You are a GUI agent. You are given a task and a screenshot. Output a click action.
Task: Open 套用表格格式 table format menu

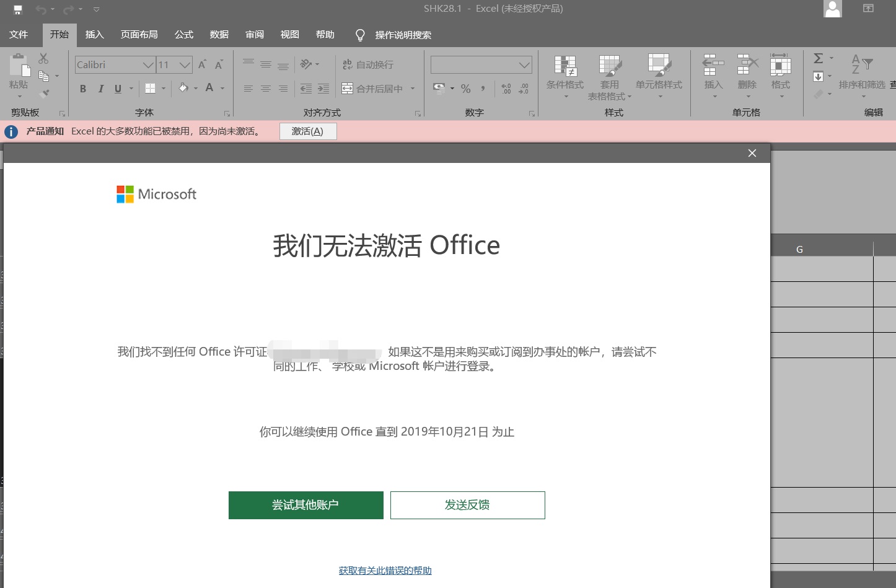pos(610,77)
